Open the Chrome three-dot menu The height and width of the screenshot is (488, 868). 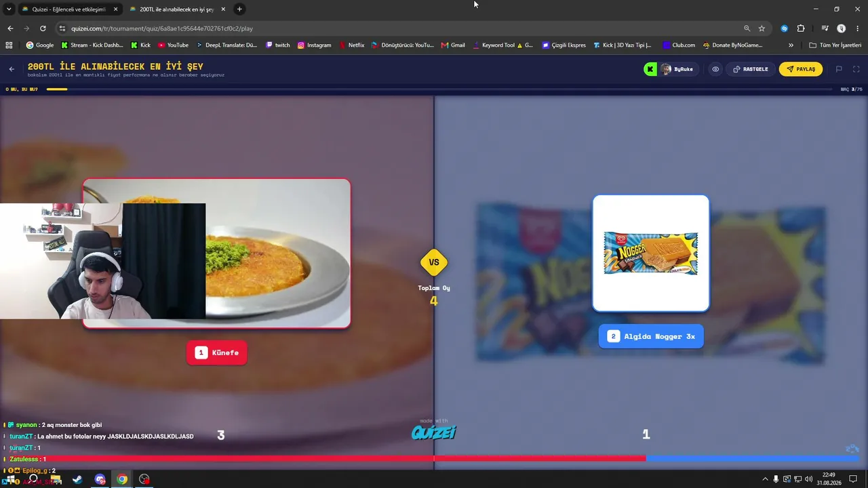click(x=857, y=28)
